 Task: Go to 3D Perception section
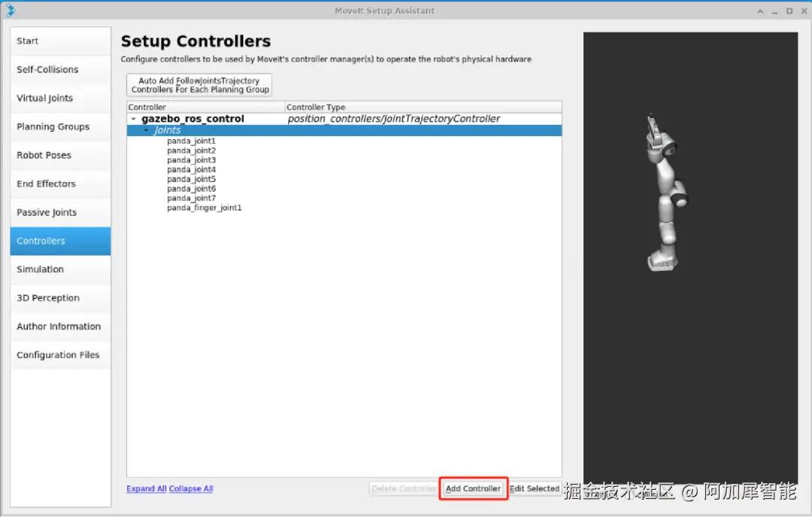[60, 298]
